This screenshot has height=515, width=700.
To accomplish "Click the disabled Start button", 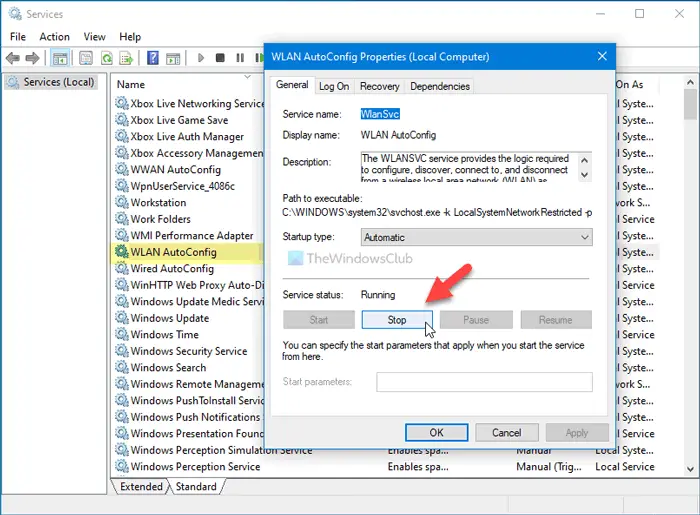I will [x=319, y=320].
